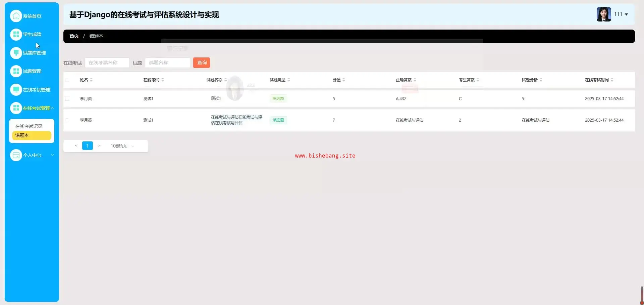Image resolution: width=644 pixels, height=305 pixels.
Task: Sort the 考生答案 column
Action: coord(478,80)
